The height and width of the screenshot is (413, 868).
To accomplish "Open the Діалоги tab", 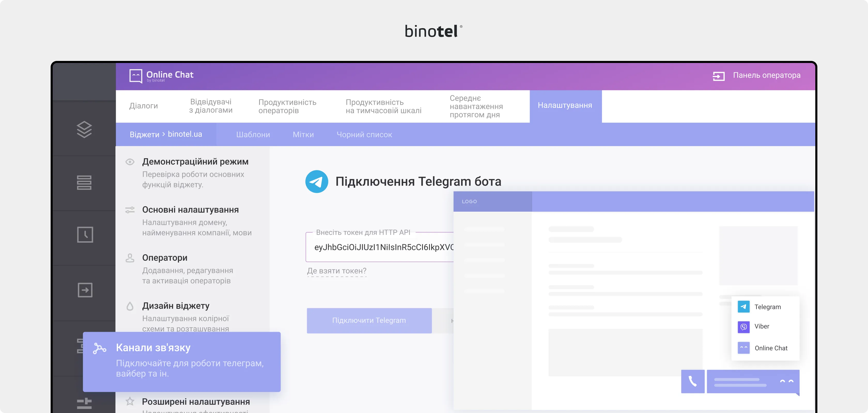I will 144,106.
